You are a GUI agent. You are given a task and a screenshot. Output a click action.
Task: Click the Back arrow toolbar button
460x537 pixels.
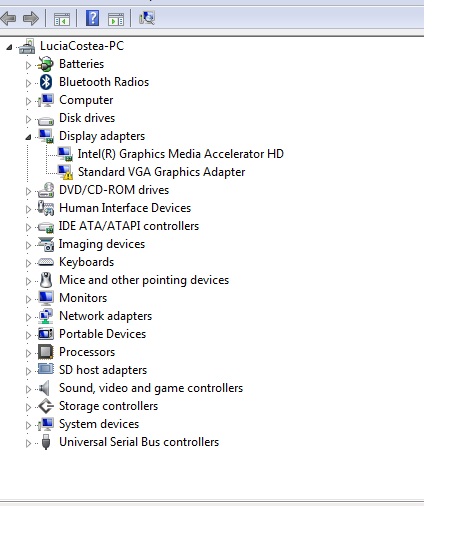8,18
